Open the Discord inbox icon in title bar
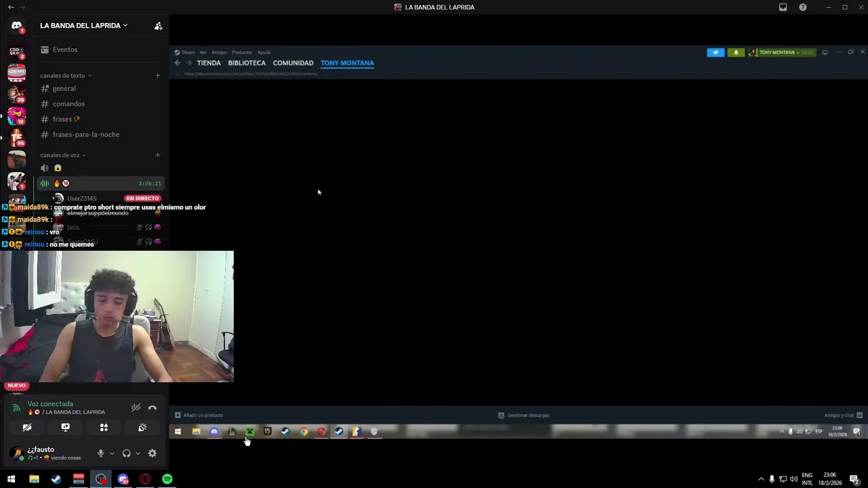The height and width of the screenshot is (488, 868). click(x=783, y=7)
